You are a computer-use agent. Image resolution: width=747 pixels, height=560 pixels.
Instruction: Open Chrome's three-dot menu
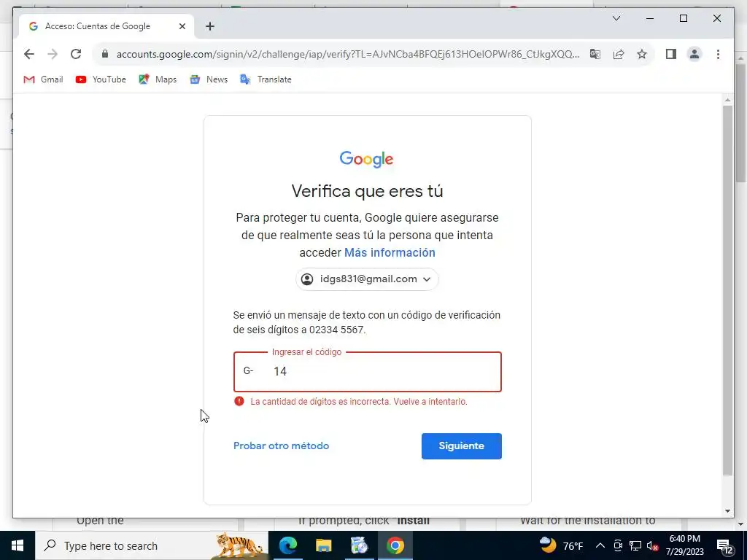tap(718, 54)
